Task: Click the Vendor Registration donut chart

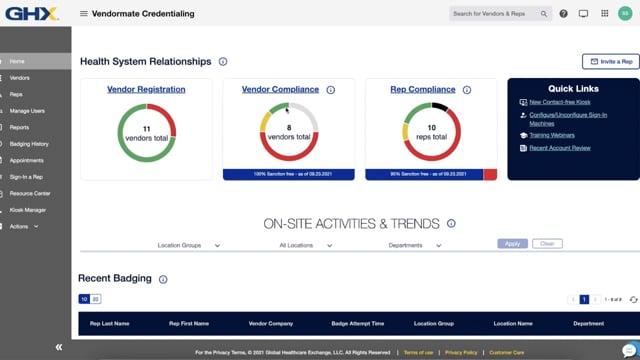Action: 147,133
